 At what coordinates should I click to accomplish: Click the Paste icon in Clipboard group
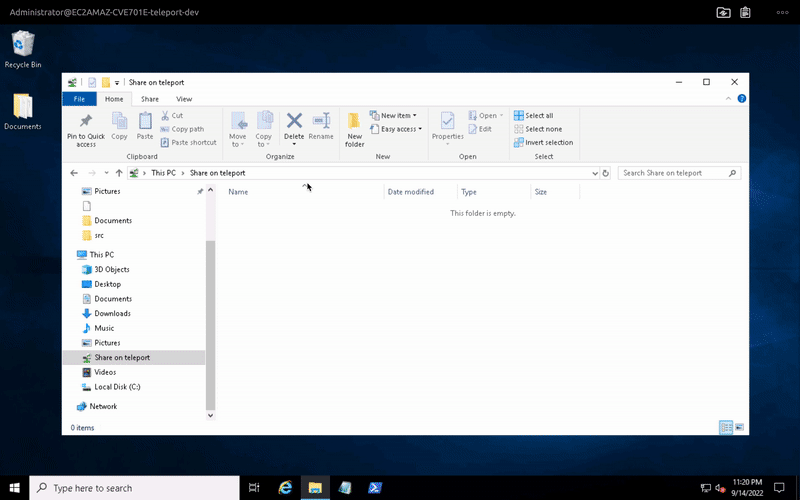click(x=145, y=121)
